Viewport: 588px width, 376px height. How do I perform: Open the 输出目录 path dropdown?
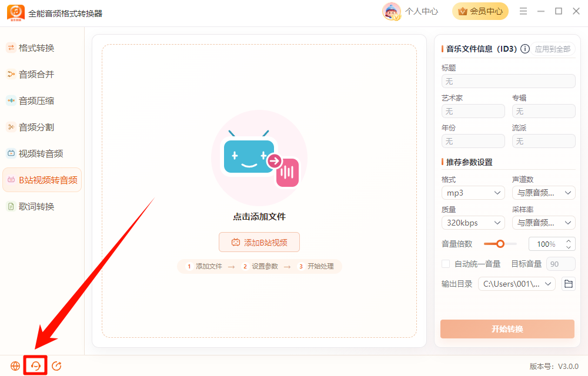click(516, 284)
